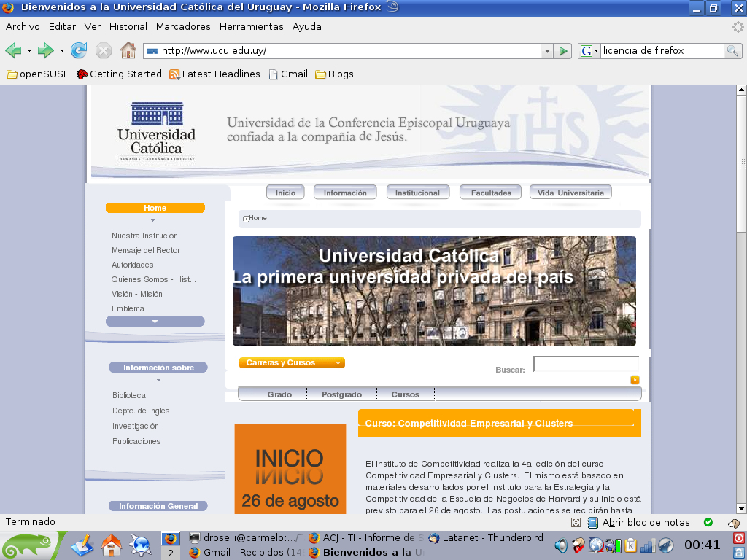This screenshot has height=560, width=747.
Task: Open the Gmail bookmark
Action: pyautogui.click(x=288, y=74)
